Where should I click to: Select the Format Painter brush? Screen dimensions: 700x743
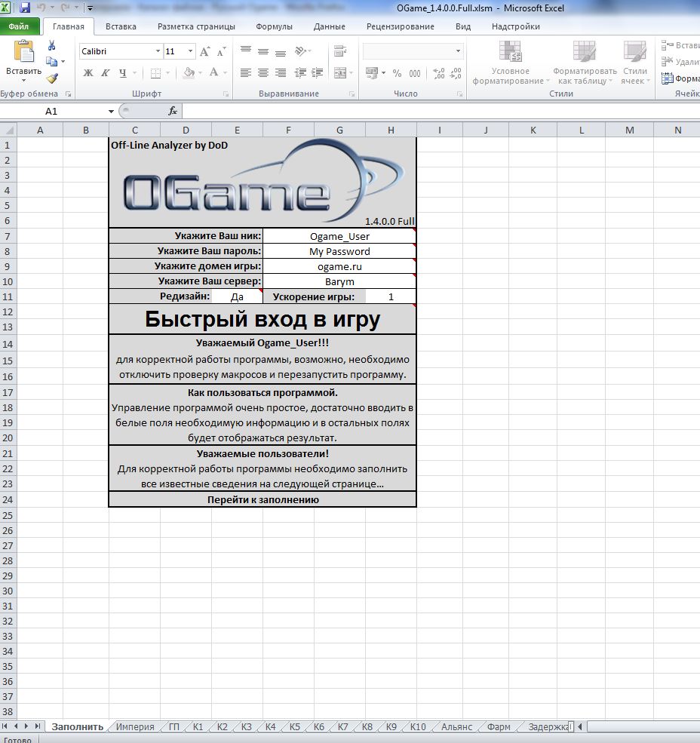click(51, 78)
